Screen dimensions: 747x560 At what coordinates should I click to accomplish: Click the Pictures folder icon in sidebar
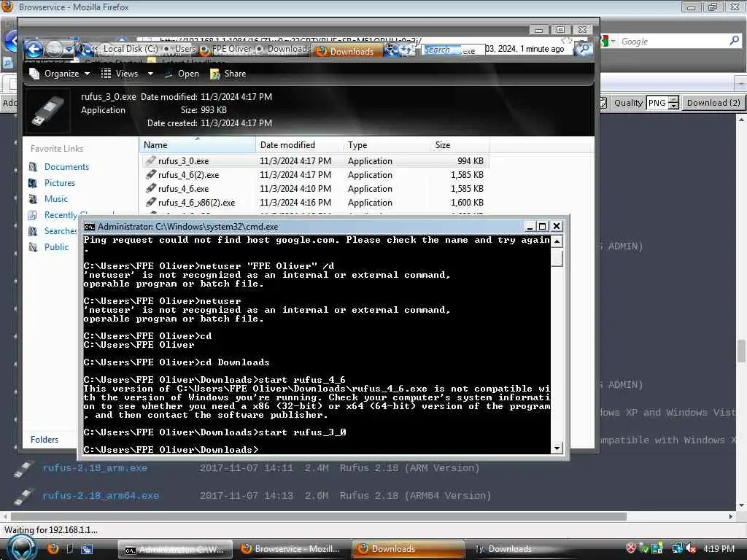(33, 183)
